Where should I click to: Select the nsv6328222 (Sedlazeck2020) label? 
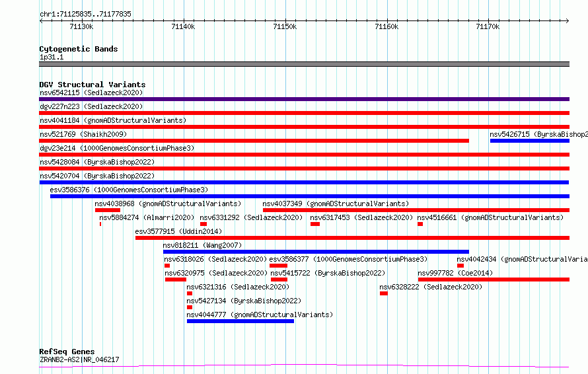[431, 287]
